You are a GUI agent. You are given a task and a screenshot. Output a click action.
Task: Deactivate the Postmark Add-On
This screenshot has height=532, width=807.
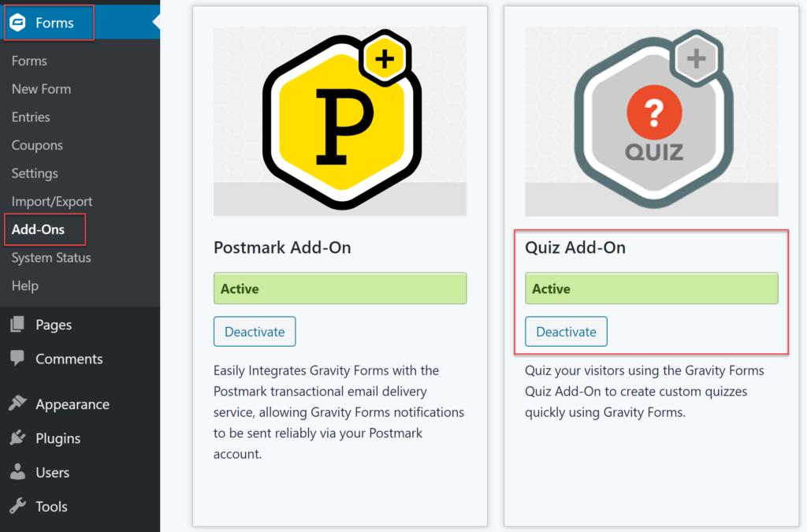pyautogui.click(x=254, y=331)
